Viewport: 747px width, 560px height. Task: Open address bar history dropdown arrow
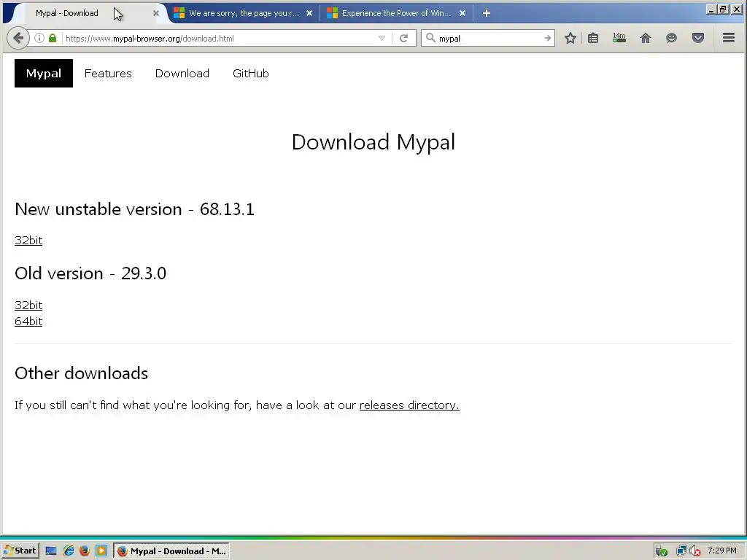click(382, 38)
